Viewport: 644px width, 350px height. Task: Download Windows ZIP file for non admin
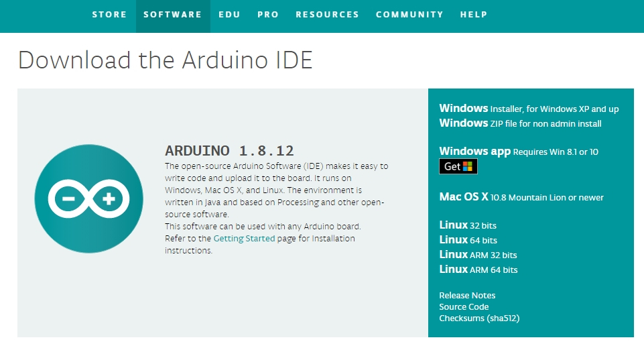521,123
